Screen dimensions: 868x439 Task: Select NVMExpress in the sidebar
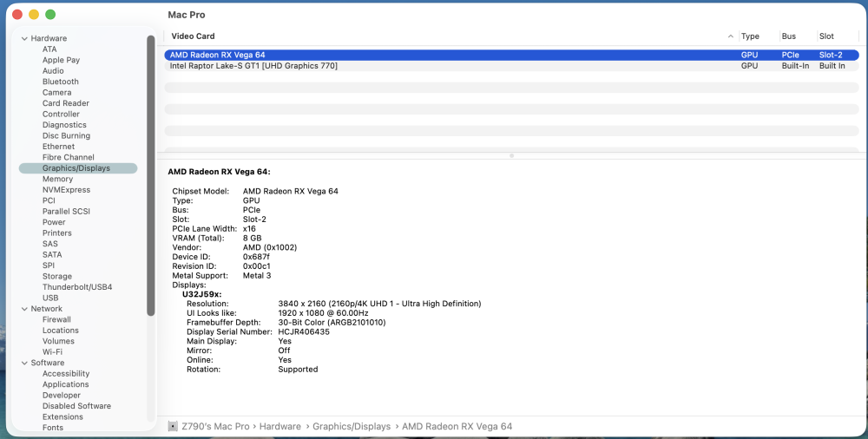point(66,190)
